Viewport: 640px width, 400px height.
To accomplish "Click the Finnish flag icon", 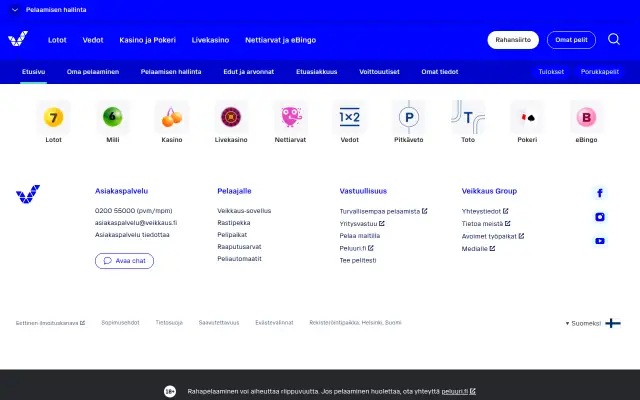I will (x=613, y=323).
